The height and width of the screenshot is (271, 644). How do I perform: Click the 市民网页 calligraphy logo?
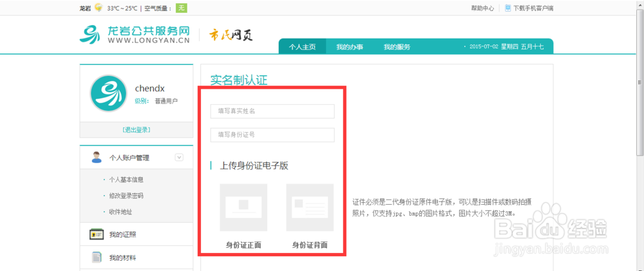point(231,35)
